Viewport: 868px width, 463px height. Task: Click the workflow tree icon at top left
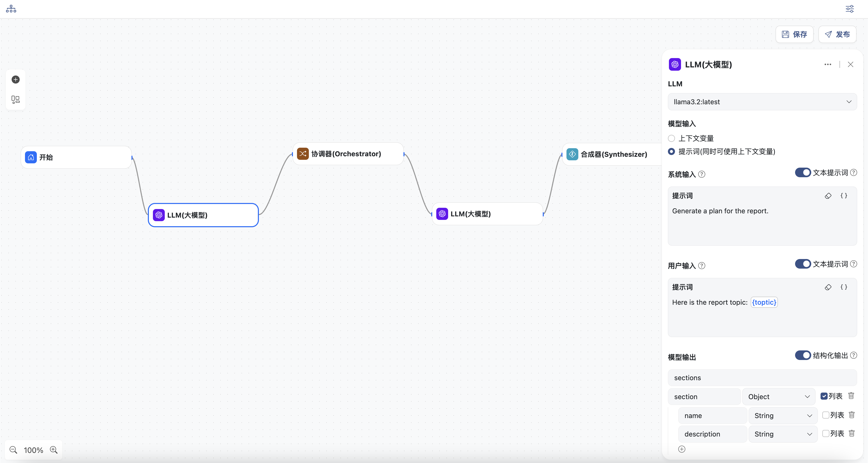[x=11, y=9]
